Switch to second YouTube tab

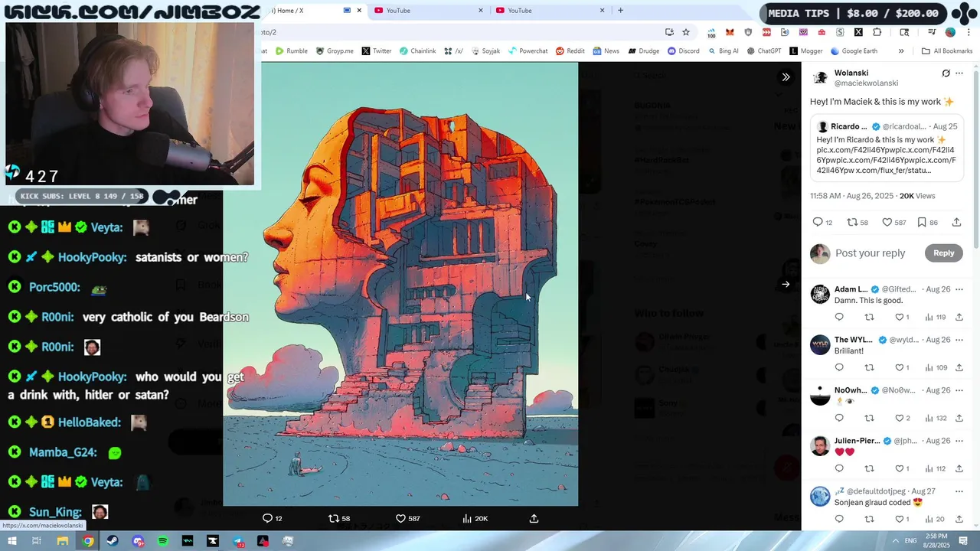point(550,11)
